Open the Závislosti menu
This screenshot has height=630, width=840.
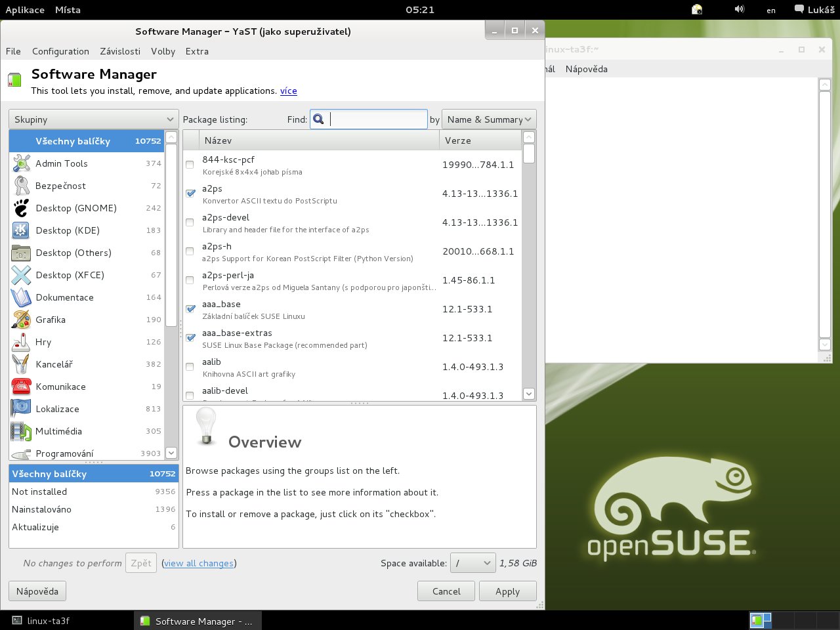point(120,51)
